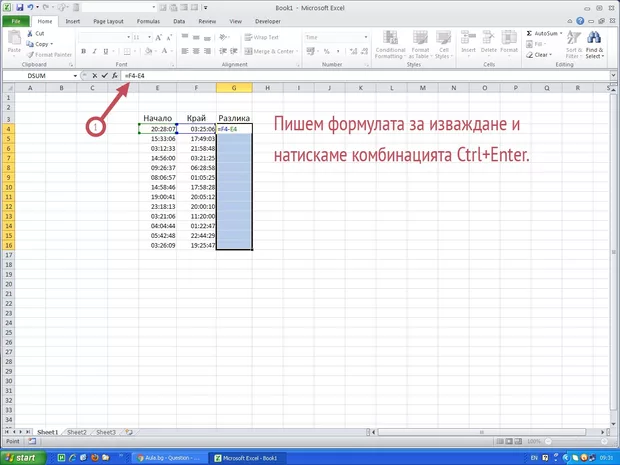This screenshot has height=465, width=620.
Task: Cancel formula entry with the X icon
Action: click(94, 76)
